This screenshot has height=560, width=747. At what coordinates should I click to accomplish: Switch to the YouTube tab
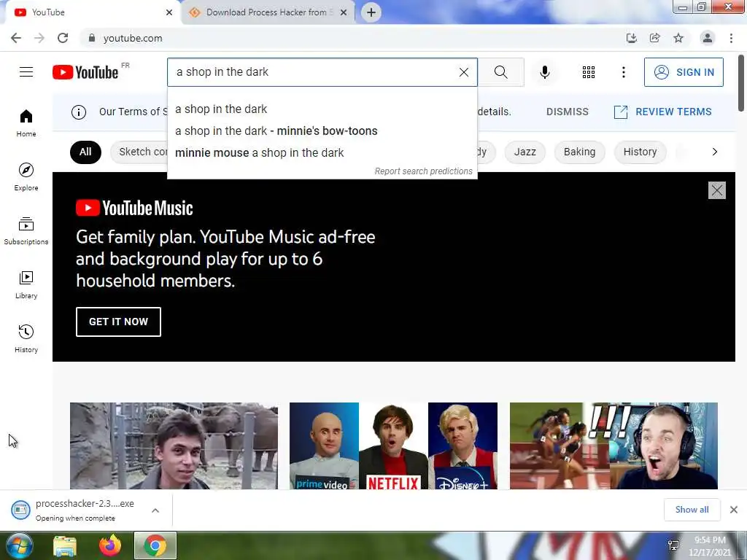[90, 12]
